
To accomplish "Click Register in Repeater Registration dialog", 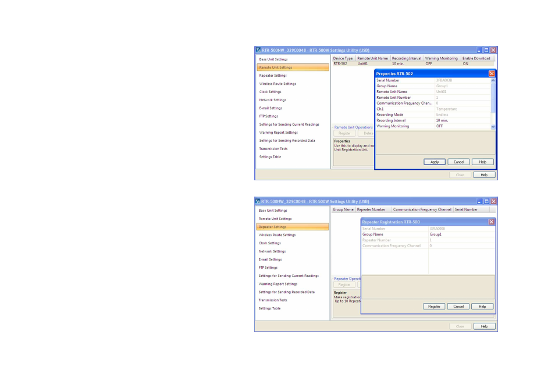I will pyautogui.click(x=434, y=307).
